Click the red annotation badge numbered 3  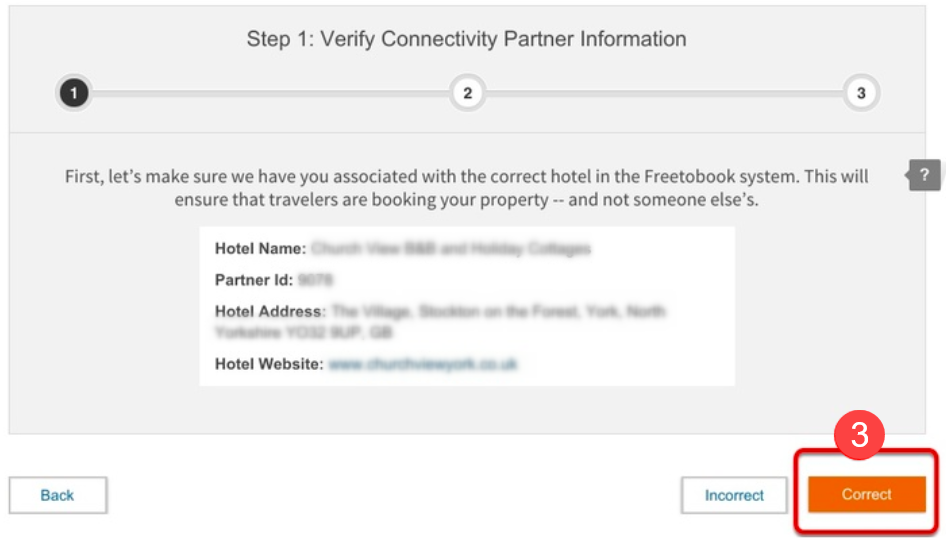pos(858,437)
